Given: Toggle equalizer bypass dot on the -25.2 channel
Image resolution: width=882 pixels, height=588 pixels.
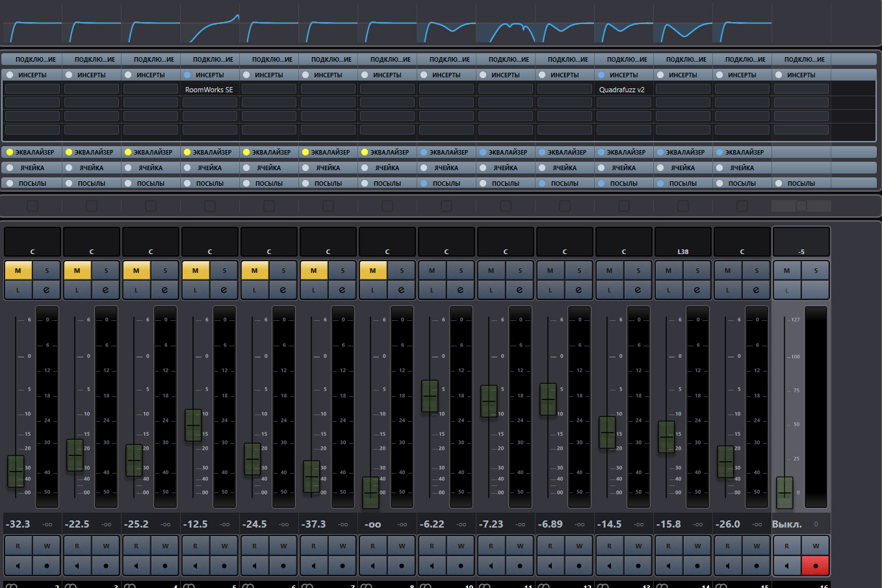Looking at the screenshot, I should (128, 152).
